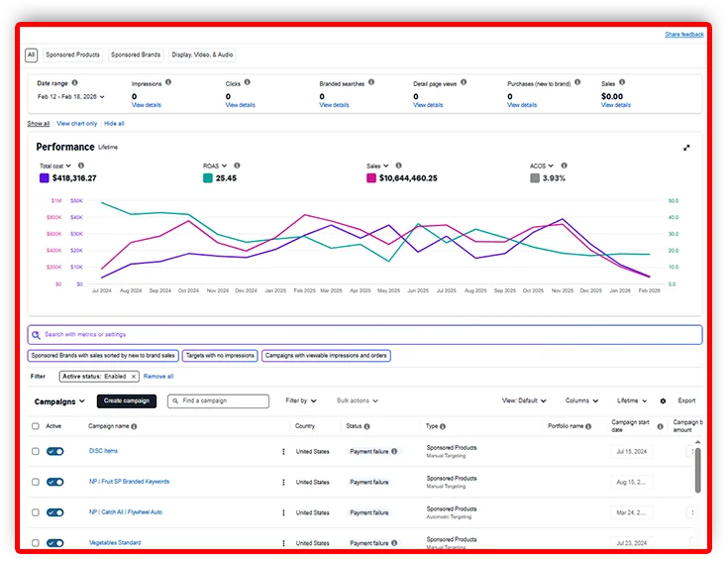Check the Vegetables Standard row checkbox
This screenshot has height=563, width=728.
pyautogui.click(x=36, y=542)
